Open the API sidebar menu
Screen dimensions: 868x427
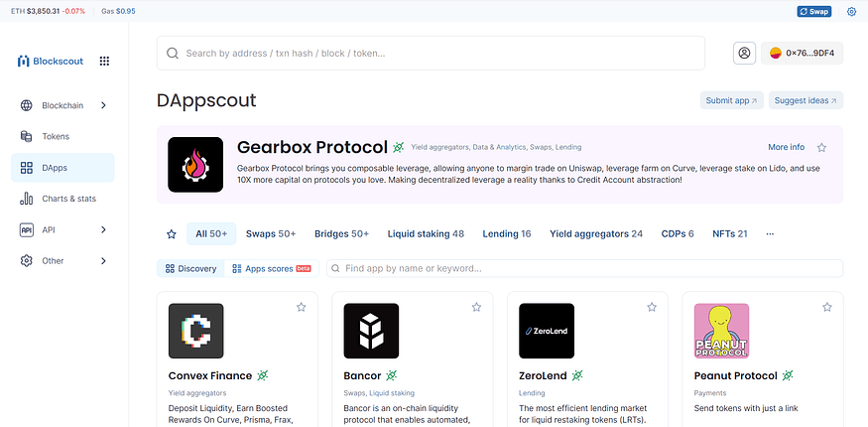(62, 229)
